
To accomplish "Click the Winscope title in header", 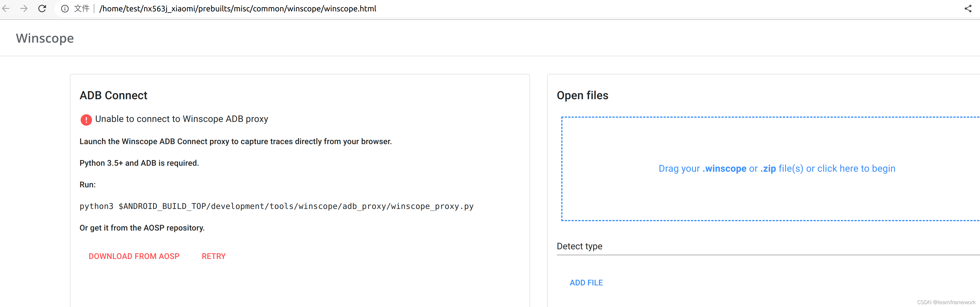I will [45, 38].
